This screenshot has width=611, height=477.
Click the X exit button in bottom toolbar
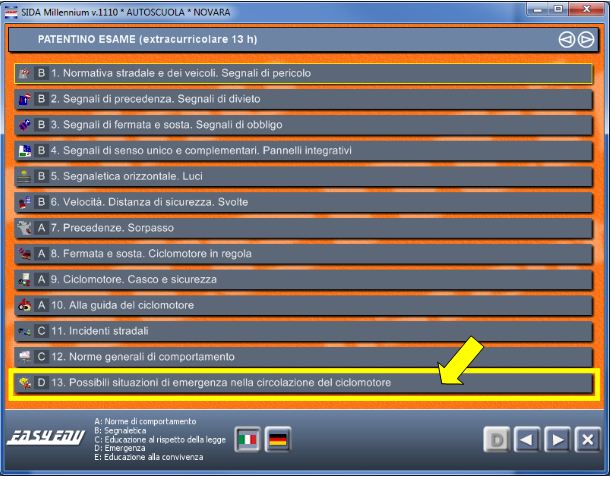(588, 440)
